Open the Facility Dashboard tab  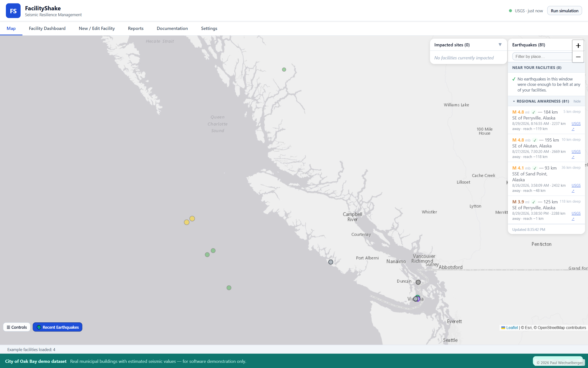[47, 28]
